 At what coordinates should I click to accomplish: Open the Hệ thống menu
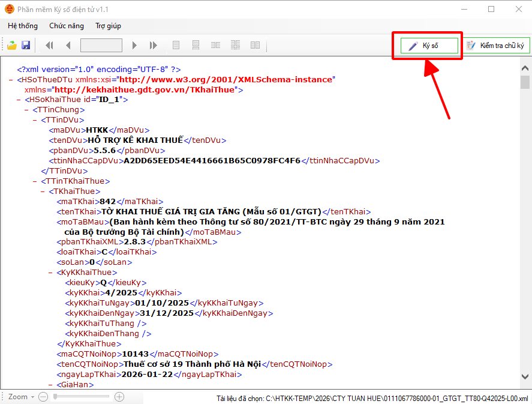tap(23, 26)
